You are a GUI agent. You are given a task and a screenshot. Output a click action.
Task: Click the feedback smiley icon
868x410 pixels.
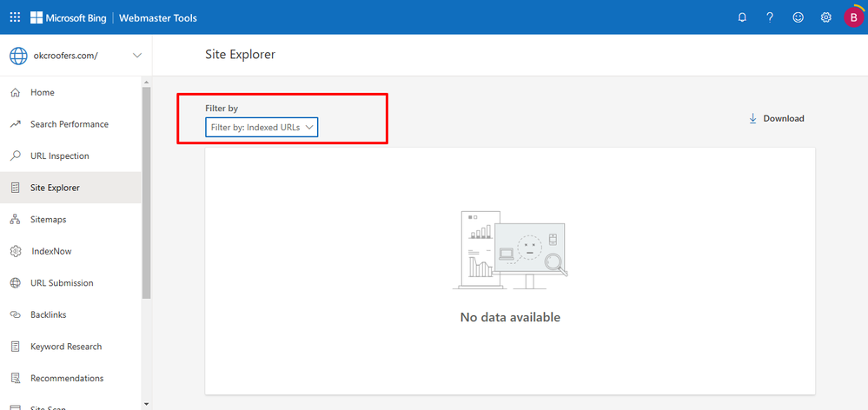[x=798, y=17]
